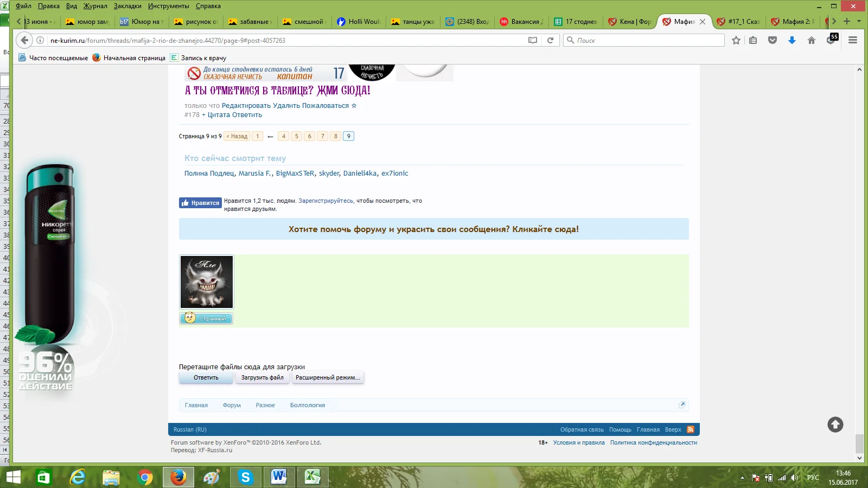Switch to the Кена | Фор tab
868x488 pixels.
[x=629, y=22]
